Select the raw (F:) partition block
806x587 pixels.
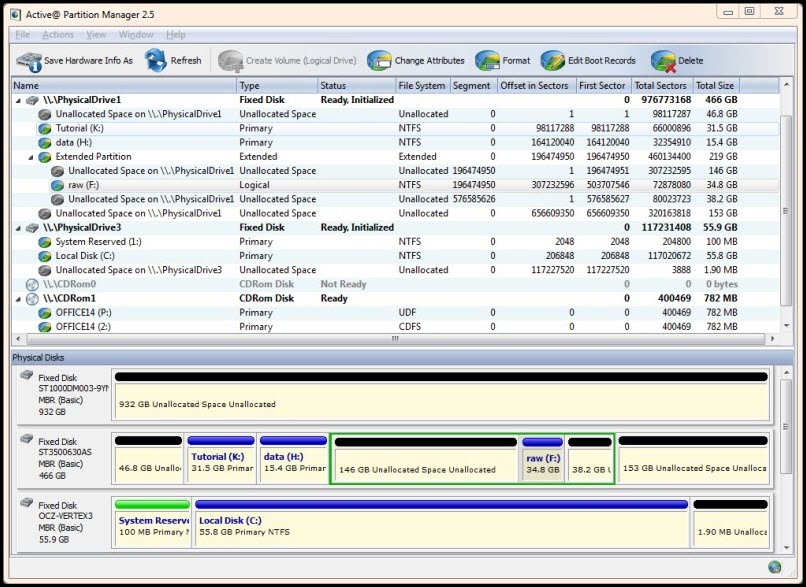tap(543, 458)
